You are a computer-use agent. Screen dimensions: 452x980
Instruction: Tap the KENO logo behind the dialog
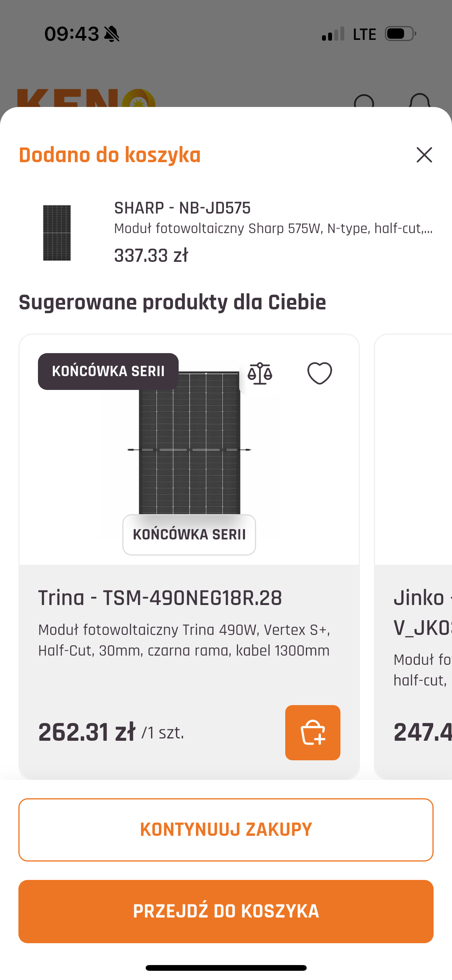(86, 99)
